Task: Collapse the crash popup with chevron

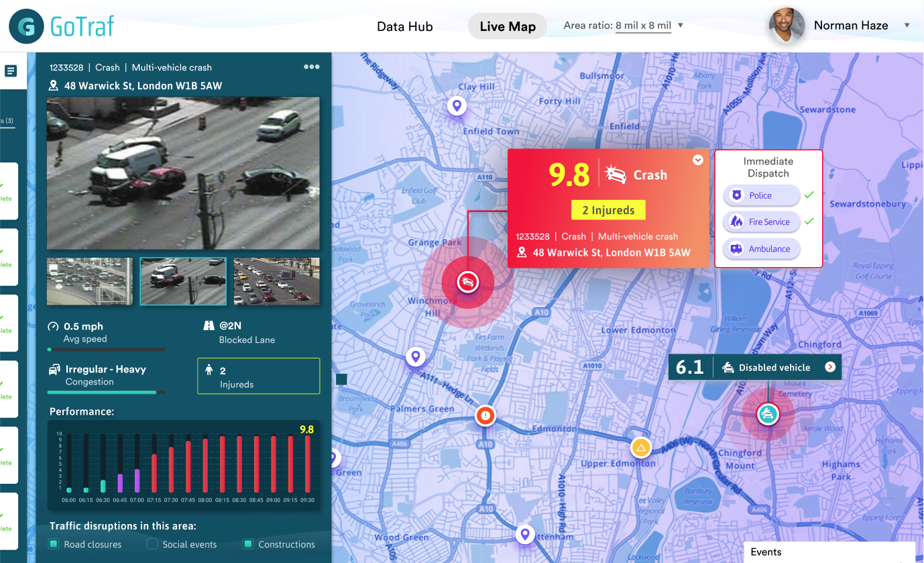Action: click(697, 160)
